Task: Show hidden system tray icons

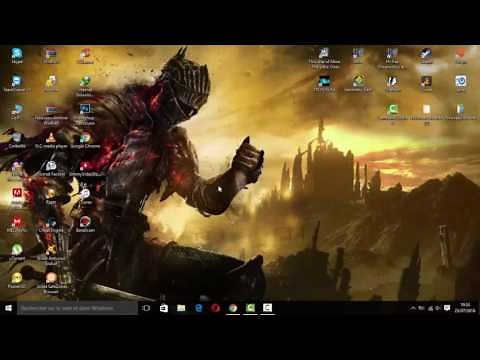Action: click(413, 308)
